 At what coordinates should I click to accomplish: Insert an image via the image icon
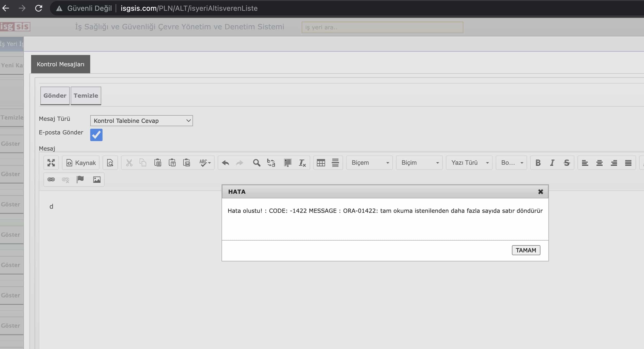[97, 179]
